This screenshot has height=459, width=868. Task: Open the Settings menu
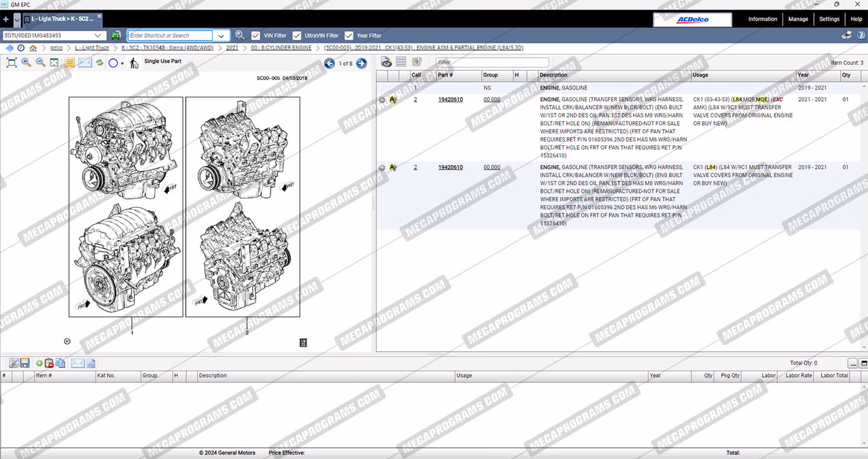pyautogui.click(x=829, y=19)
